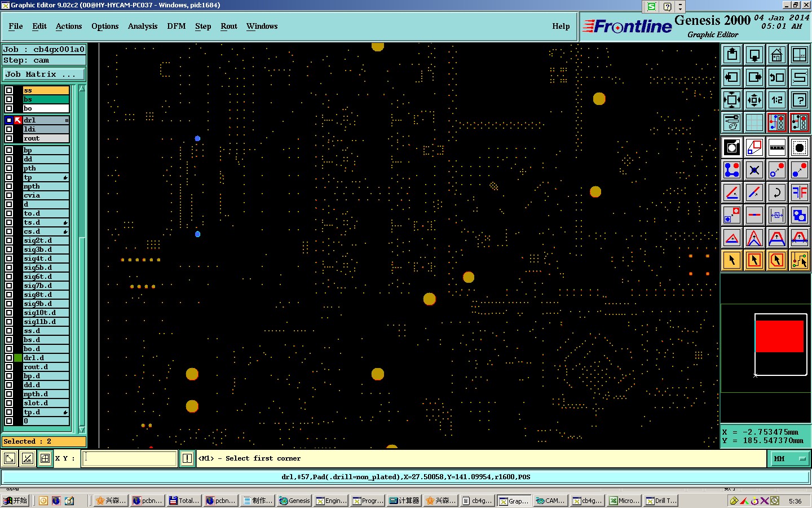Click the zoom out shrinking arrows icon
The height and width of the screenshot is (508, 812).
(754, 100)
